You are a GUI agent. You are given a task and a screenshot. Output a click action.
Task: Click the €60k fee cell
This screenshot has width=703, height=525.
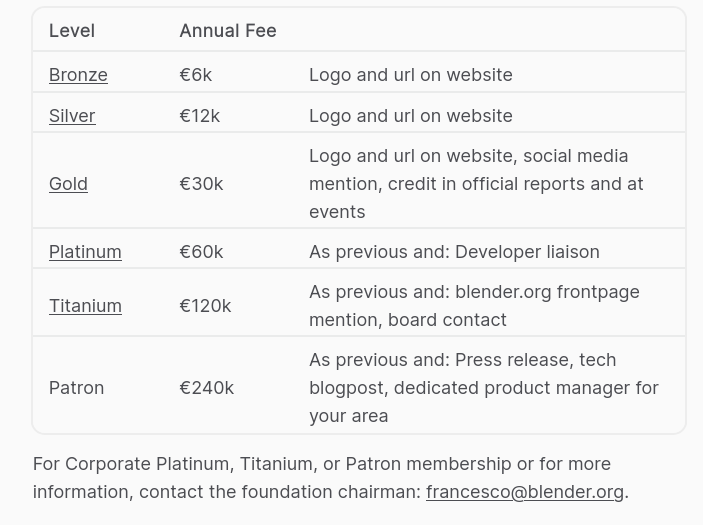(201, 252)
